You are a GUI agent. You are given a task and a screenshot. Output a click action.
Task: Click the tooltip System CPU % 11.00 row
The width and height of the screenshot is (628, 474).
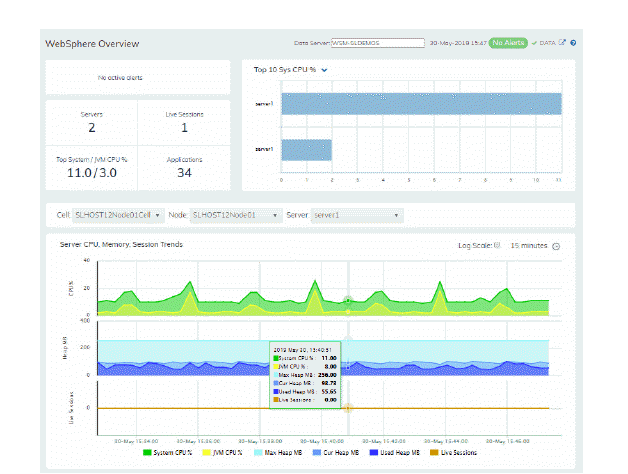[x=305, y=358]
